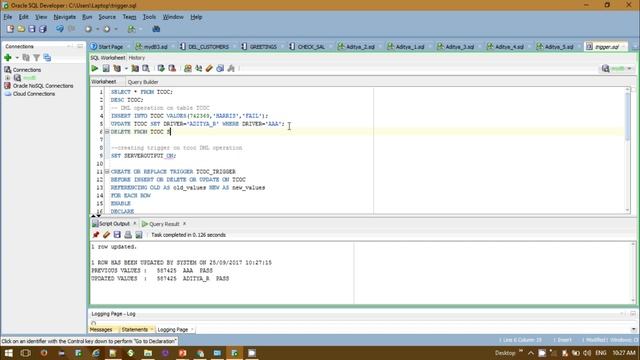This screenshot has width=640, height=360.
Task: Open the Statements log tab
Action: 135,329
